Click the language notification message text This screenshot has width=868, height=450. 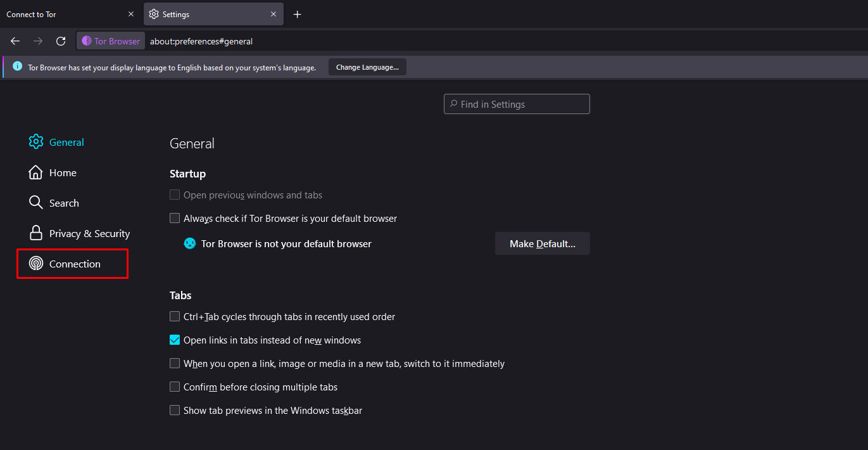click(172, 67)
